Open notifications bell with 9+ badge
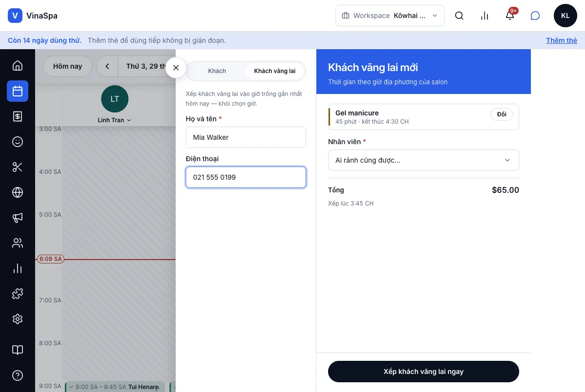The width and height of the screenshot is (585, 392). tap(510, 16)
